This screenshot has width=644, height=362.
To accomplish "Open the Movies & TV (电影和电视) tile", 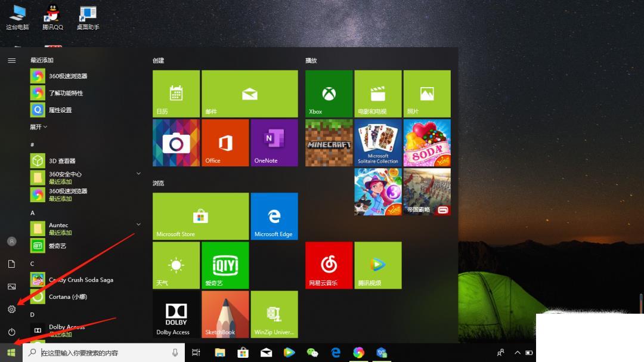I will (378, 94).
